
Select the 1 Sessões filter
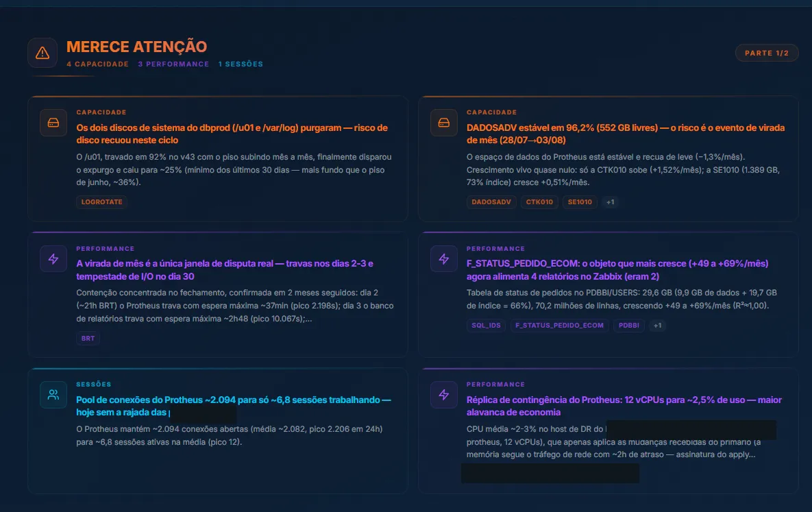click(x=241, y=64)
